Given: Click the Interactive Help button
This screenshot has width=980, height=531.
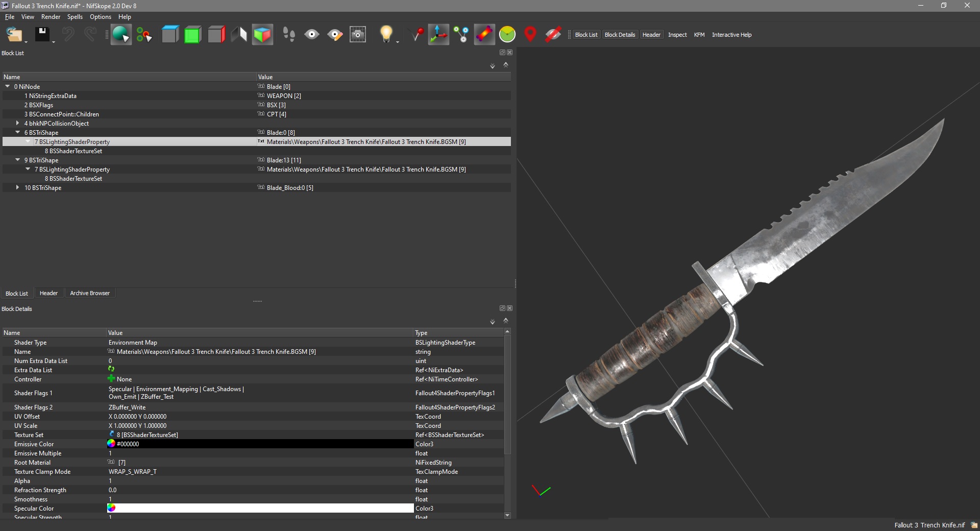Looking at the screenshot, I should 731,35.
